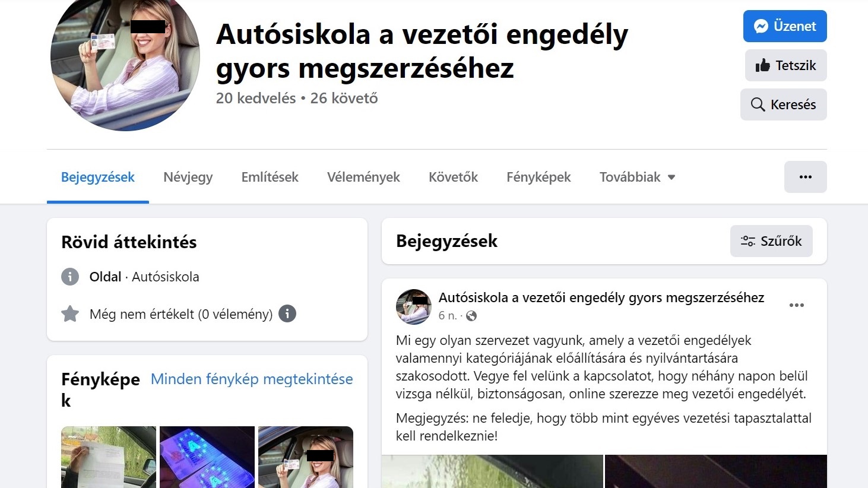Open the three-dot page options menu
The image size is (868, 488).
(805, 177)
